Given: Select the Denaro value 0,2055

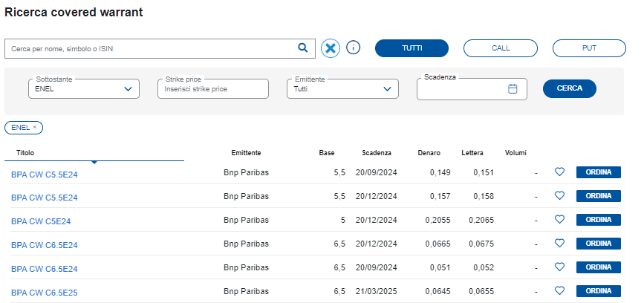Looking at the screenshot, I should 438,220.
